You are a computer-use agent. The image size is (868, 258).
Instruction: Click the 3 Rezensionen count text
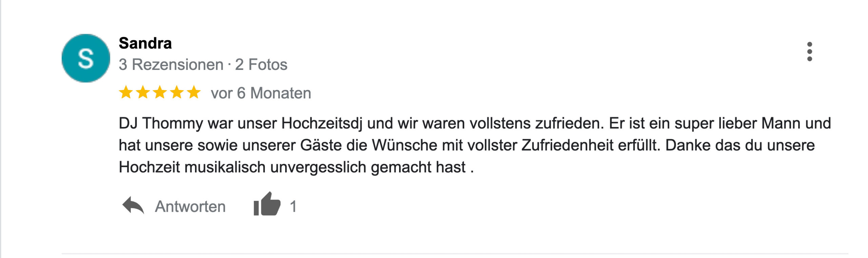click(171, 64)
